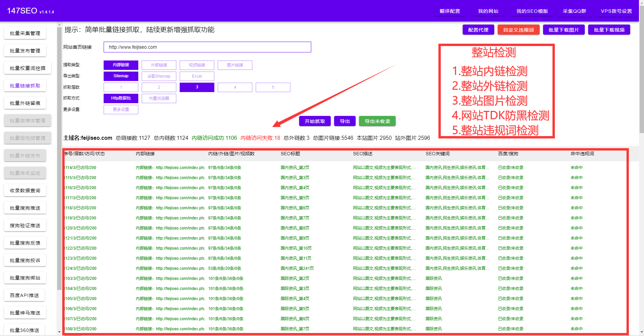Select 收录数据查询 in the sidebar

[x=25, y=190]
